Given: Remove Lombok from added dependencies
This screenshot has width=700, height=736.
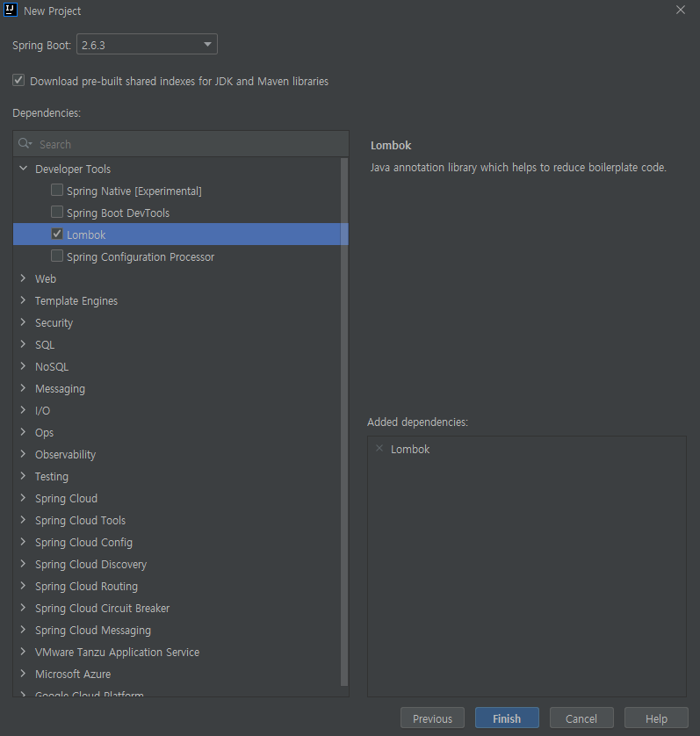Looking at the screenshot, I should click(x=379, y=448).
